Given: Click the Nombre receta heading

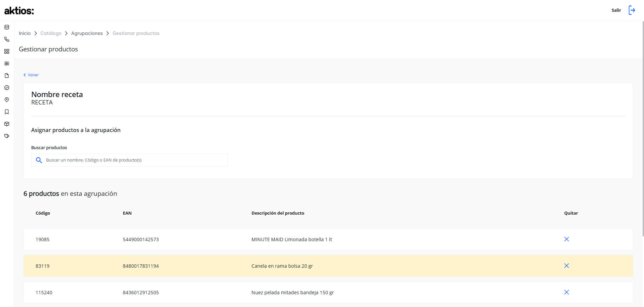Looking at the screenshot, I should click(x=57, y=94).
